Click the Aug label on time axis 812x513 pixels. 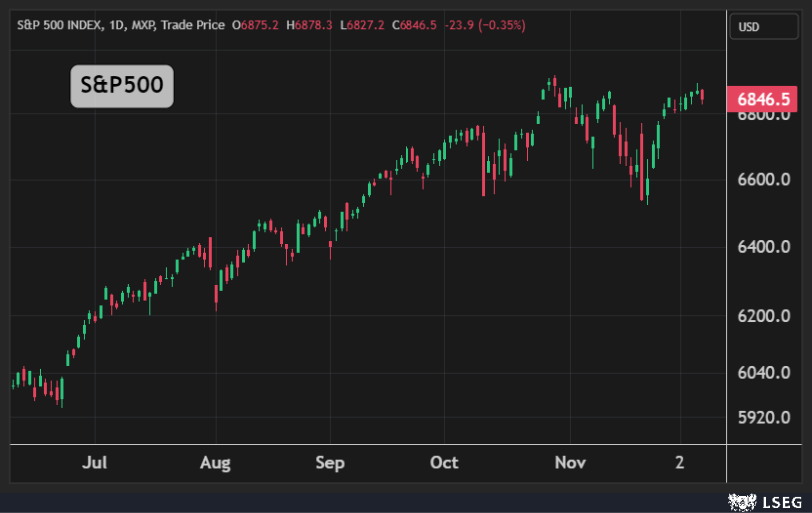coord(215,463)
